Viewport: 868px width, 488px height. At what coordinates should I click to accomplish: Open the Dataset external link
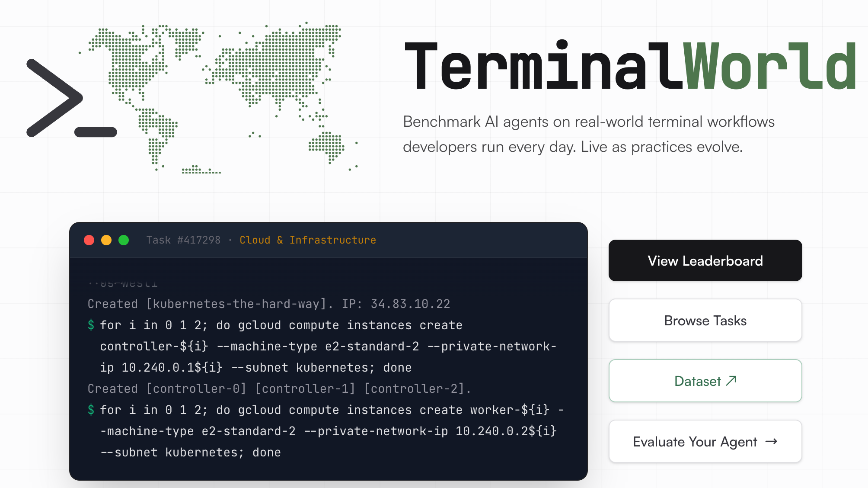coord(705,381)
